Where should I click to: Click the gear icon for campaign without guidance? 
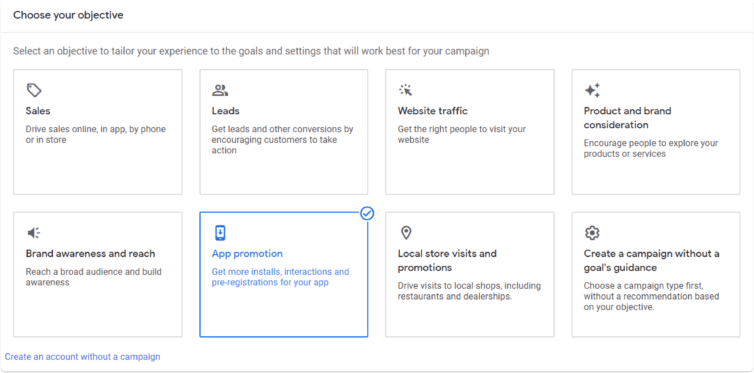point(592,233)
